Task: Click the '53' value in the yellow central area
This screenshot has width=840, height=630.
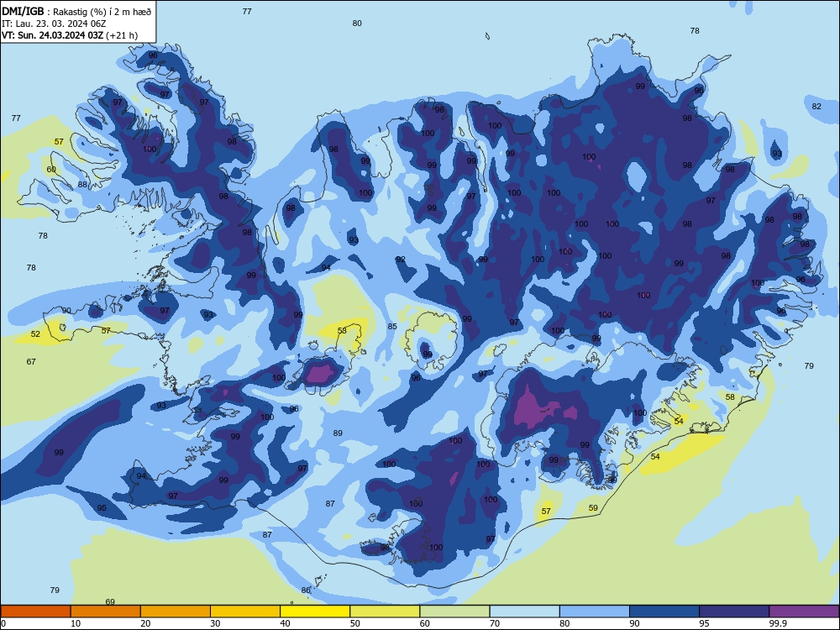Action: coord(343,330)
